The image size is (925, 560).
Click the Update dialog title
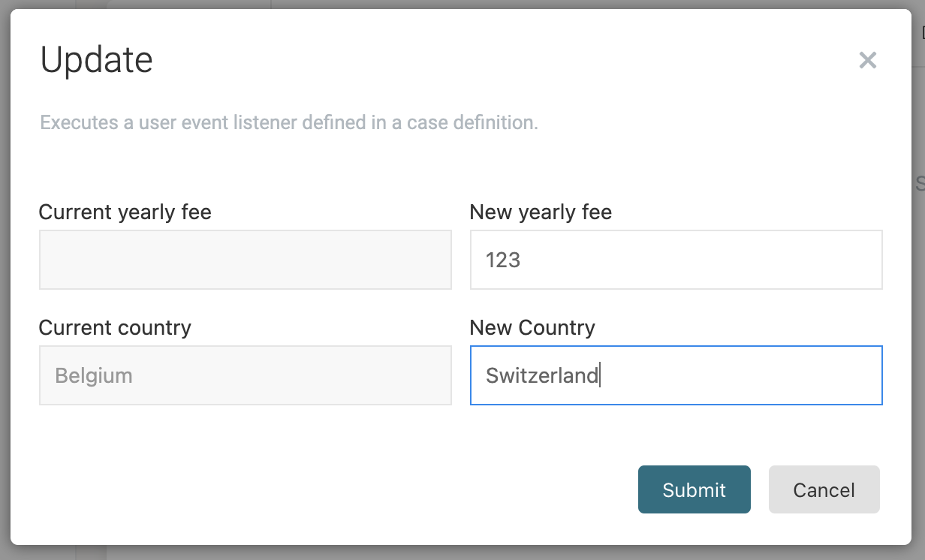pyautogui.click(x=96, y=60)
